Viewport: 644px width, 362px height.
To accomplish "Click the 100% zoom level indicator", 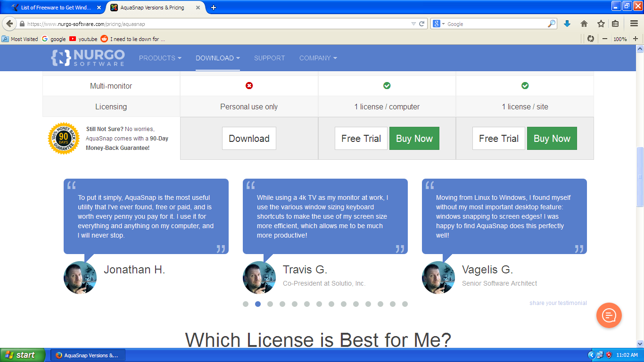I will tap(620, 39).
